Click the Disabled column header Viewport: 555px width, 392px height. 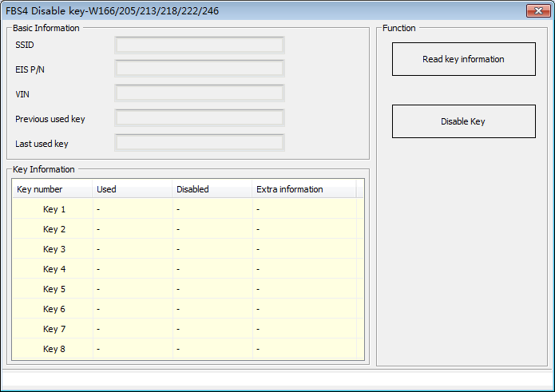[212, 189]
